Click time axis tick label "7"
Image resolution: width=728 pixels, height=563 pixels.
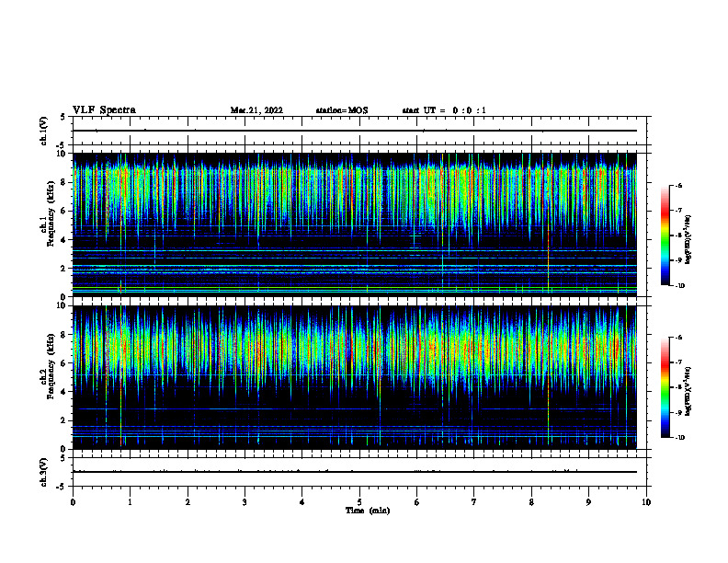[474, 502]
